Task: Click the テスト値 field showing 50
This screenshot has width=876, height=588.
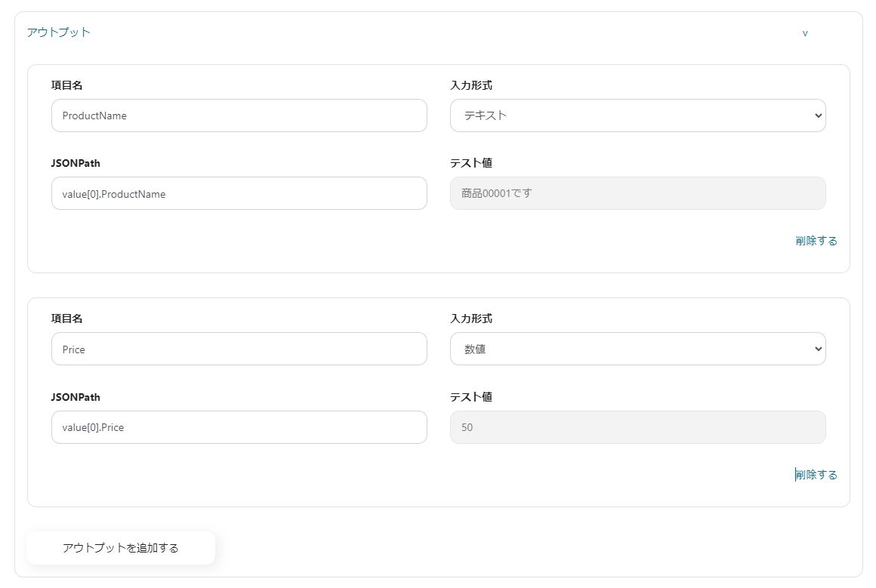Action: point(637,427)
